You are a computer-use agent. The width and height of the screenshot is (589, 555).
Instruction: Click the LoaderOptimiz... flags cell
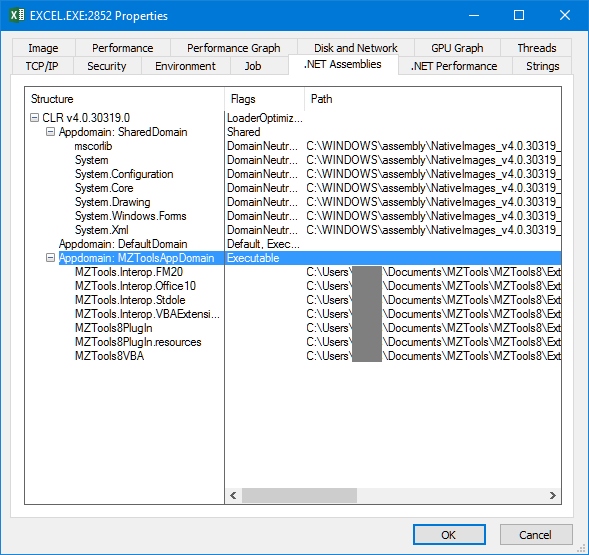click(264, 118)
